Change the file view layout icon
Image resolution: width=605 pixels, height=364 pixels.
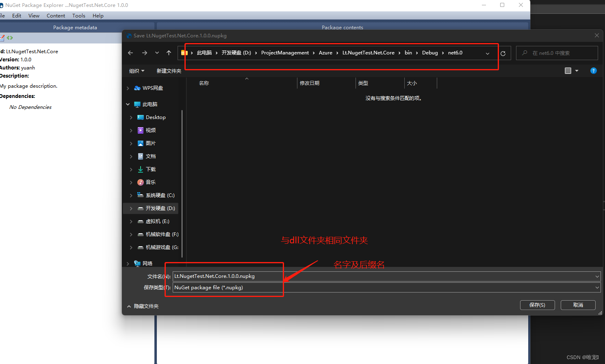tap(568, 71)
